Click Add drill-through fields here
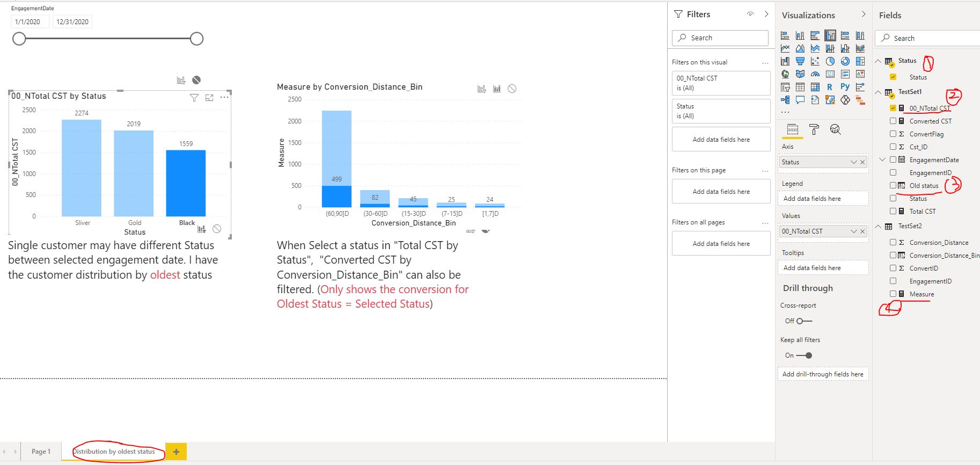Screen dimensions: 980x465 point(823,374)
